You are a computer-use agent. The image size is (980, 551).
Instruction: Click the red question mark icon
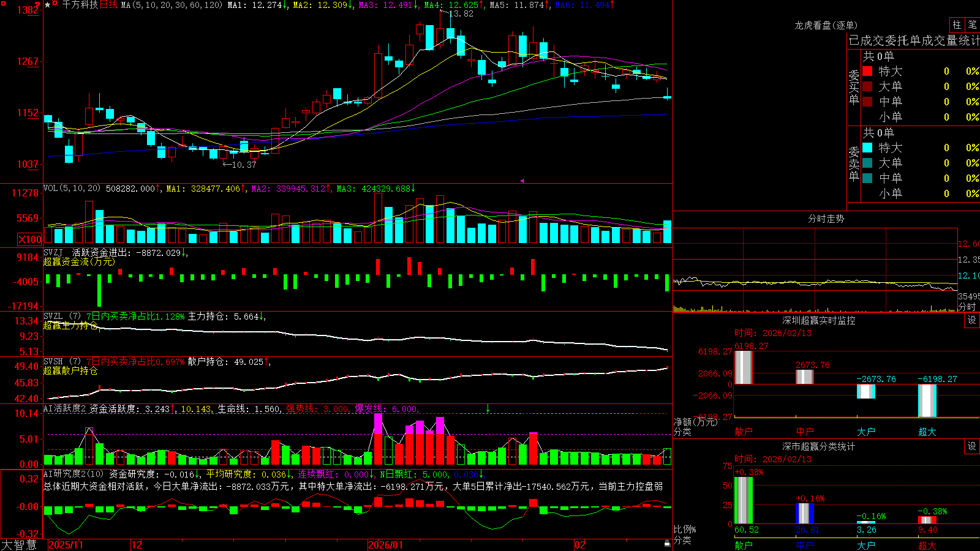[x=37, y=4]
